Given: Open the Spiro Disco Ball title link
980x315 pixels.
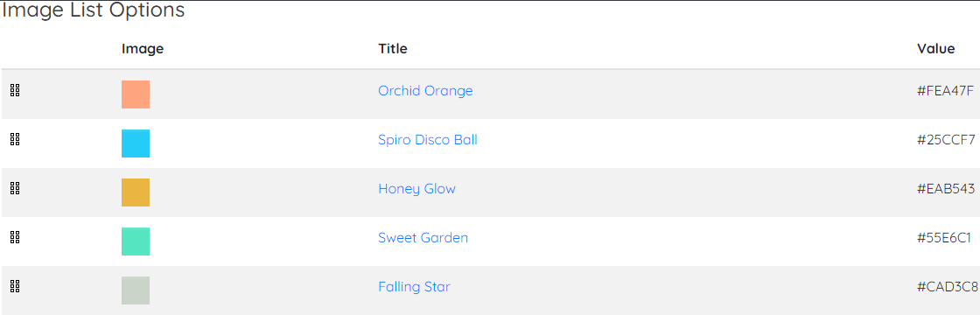Looking at the screenshot, I should 428,139.
